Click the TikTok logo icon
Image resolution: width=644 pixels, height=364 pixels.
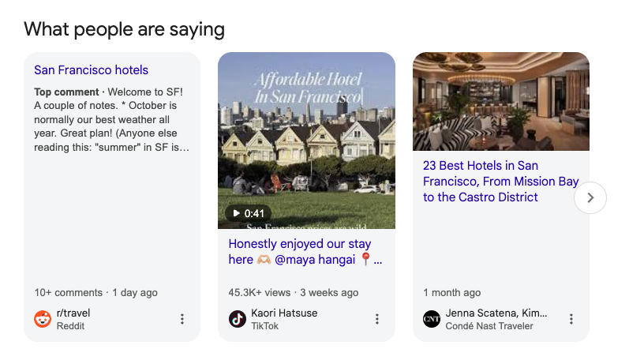pyautogui.click(x=238, y=319)
